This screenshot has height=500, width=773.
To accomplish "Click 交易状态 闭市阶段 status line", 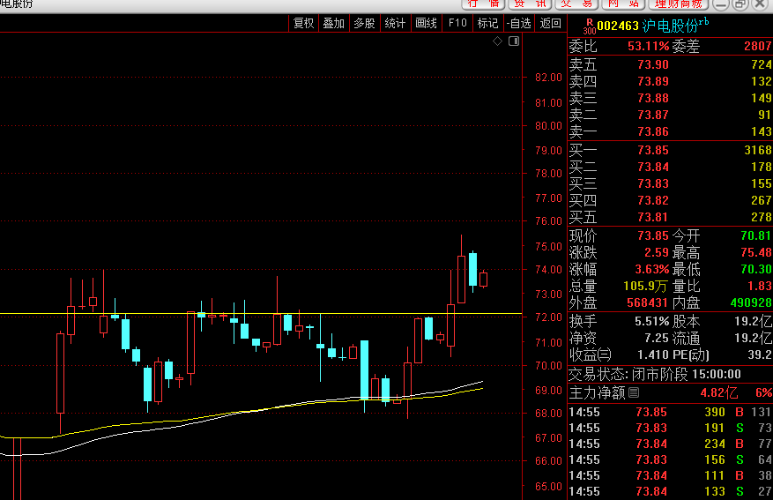I will (x=655, y=374).
